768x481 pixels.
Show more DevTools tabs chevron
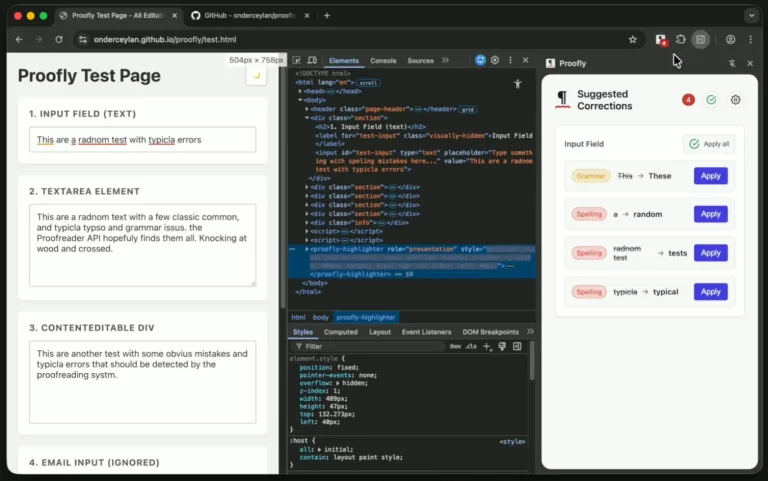tap(445, 61)
